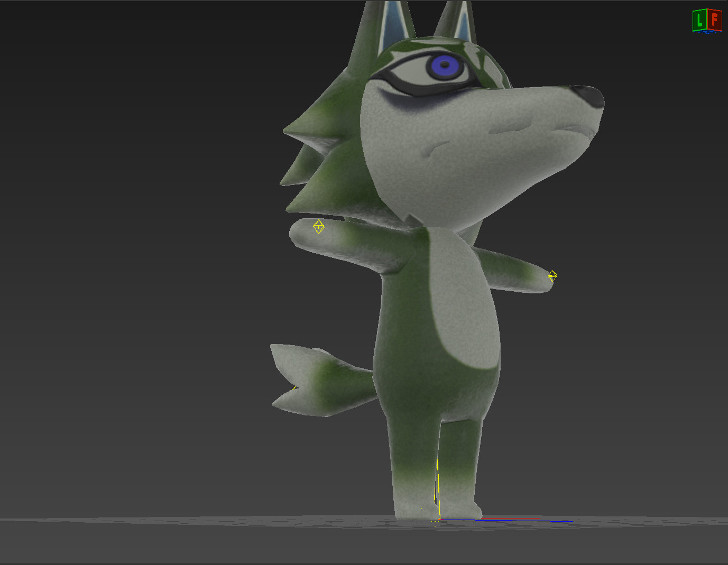Click the front edge of the orientation cube
This screenshot has width=728, height=565.
coord(707,19)
